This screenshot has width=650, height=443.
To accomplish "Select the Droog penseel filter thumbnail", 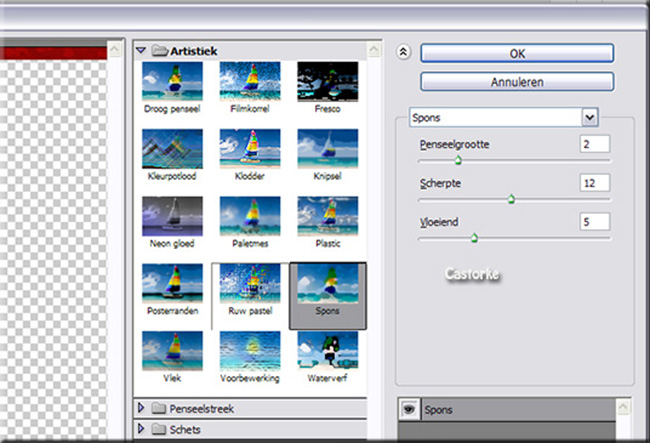I will [172, 81].
